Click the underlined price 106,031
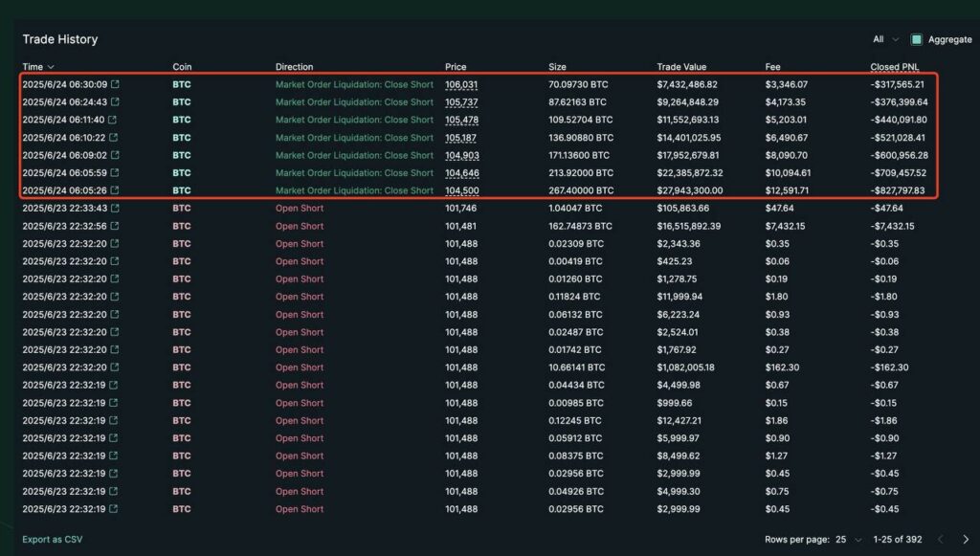This screenshot has height=556, width=980. click(461, 84)
